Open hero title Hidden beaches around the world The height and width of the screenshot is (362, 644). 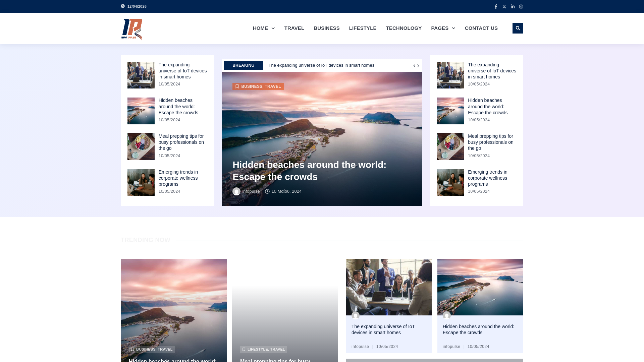pyautogui.click(x=309, y=171)
